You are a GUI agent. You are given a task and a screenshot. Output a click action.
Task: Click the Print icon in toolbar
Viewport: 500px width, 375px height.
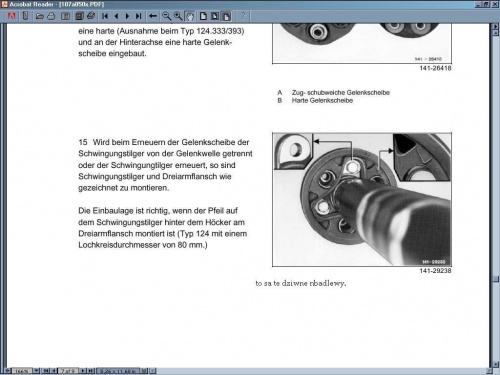pyautogui.click(x=51, y=16)
